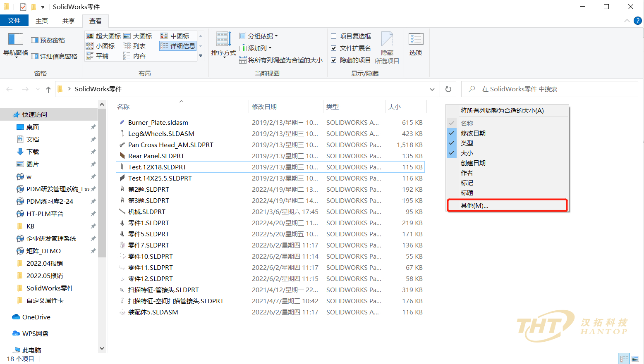The height and width of the screenshot is (364, 644).
Task: Go up one folder level
Action: pyautogui.click(x=48, y=89)
